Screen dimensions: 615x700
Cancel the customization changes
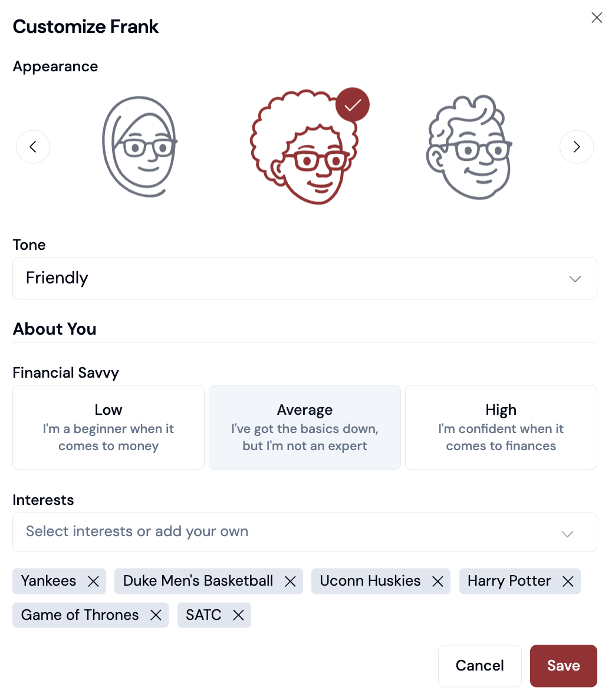479,665
